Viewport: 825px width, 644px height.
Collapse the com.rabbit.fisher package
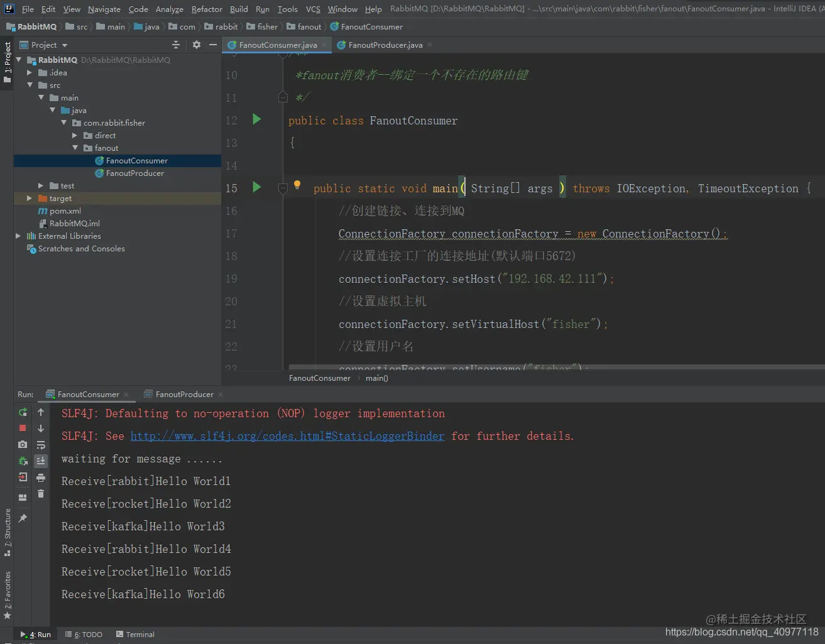(64, 123)
